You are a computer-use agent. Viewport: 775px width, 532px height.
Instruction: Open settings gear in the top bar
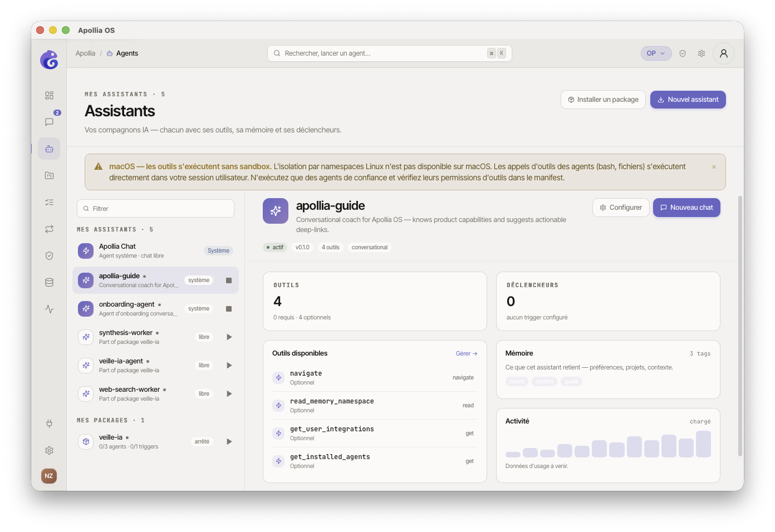pyautogui.click(x=702, y=53)
